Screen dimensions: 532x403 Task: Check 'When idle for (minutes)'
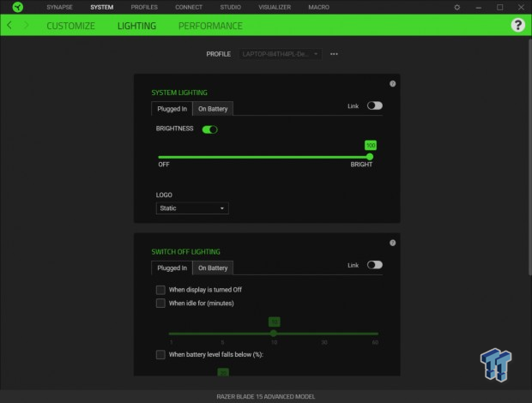pyautogui.click(x=160, y=303)
